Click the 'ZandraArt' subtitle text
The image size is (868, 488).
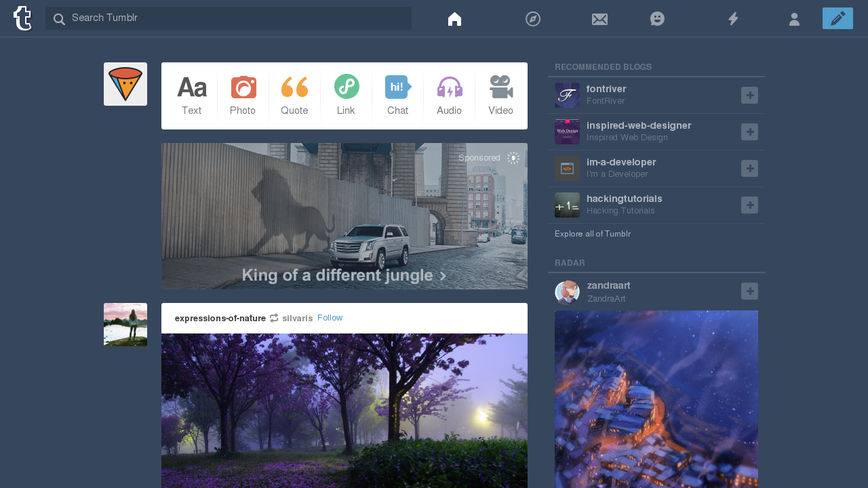(606, 298)
